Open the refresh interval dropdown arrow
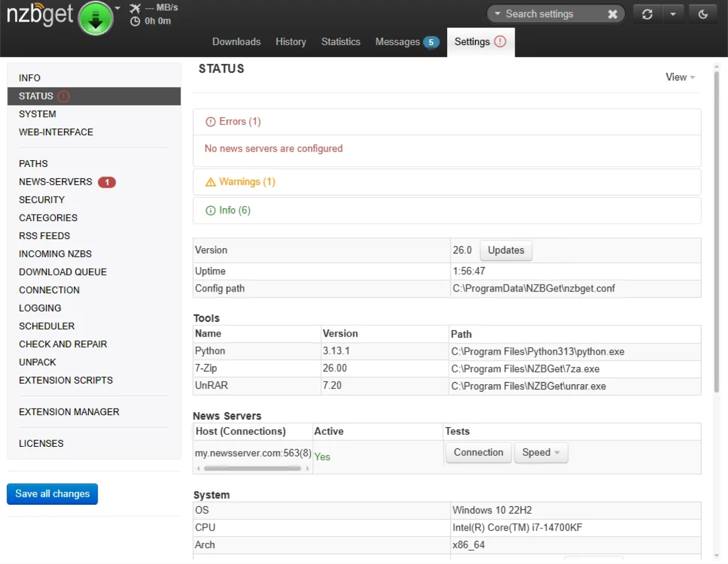The width and height of the screenshot is (728, 564). pos(673,14)
